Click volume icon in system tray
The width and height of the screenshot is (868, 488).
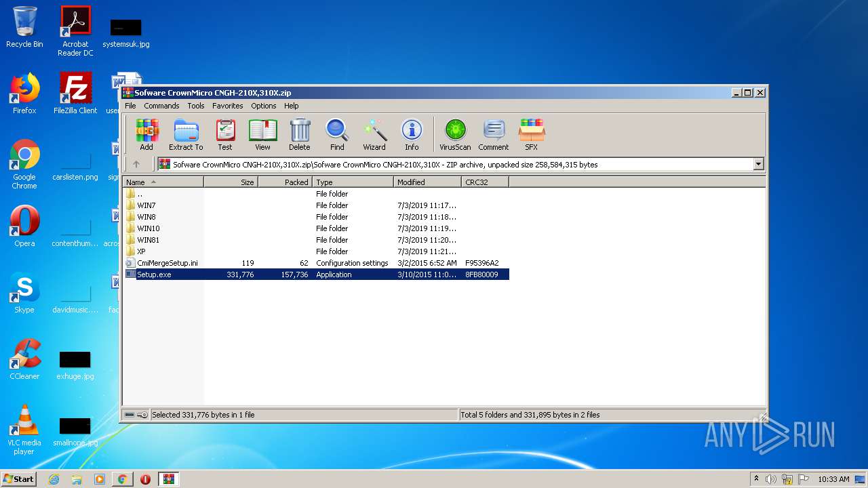tap(771, 479)
